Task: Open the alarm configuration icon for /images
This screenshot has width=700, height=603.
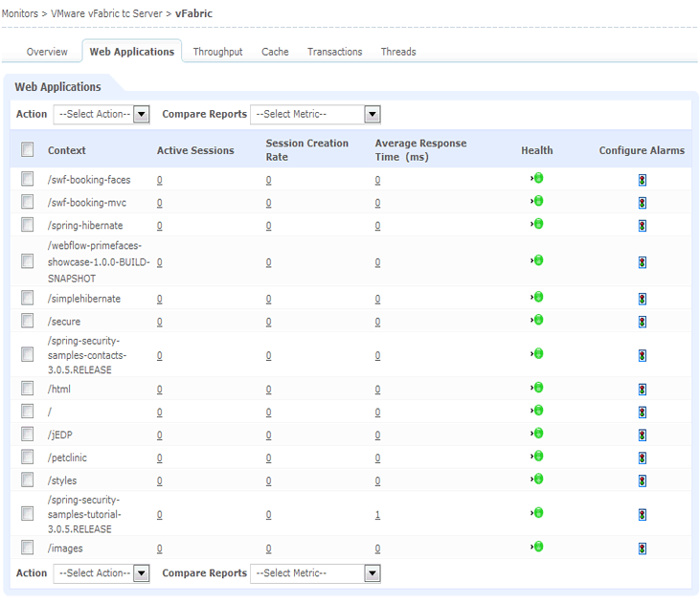Action: click(x=642, y=548)
